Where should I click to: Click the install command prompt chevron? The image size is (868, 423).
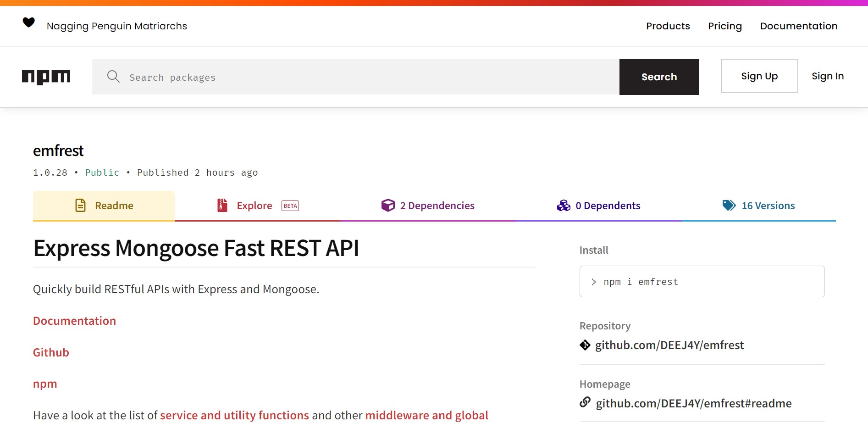click(x=594, y=282)
